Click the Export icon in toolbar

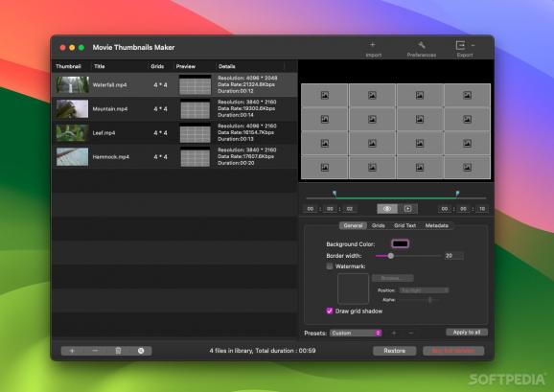460,45
